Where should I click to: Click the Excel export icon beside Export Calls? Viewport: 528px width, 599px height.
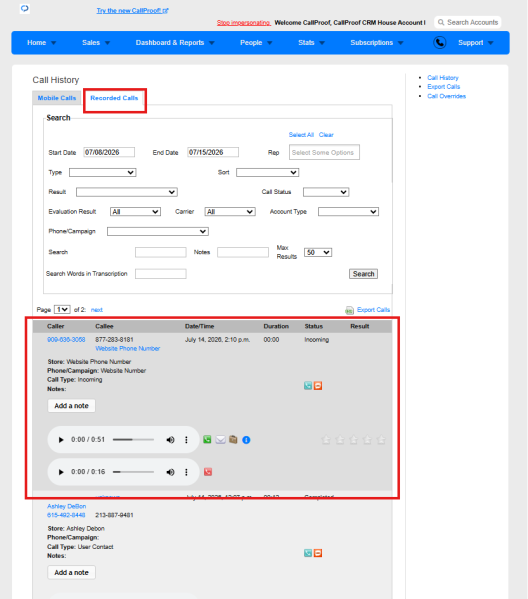(x=349, y=310)
